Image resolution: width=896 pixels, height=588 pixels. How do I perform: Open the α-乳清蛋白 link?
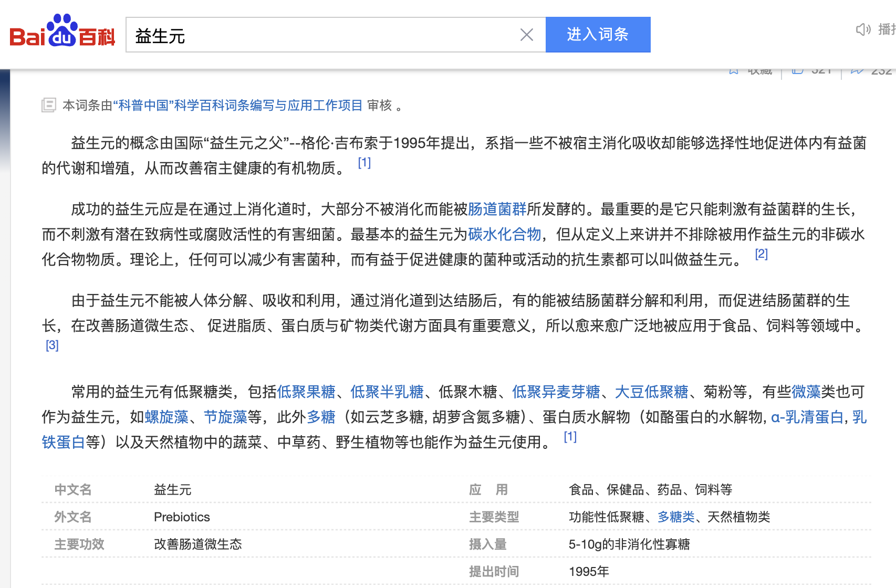point(807,417)
